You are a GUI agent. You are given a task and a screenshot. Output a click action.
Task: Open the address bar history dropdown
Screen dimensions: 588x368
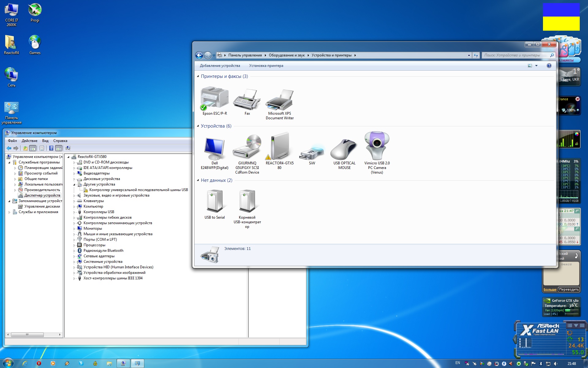pyautogui.click(x=469, y=56)
